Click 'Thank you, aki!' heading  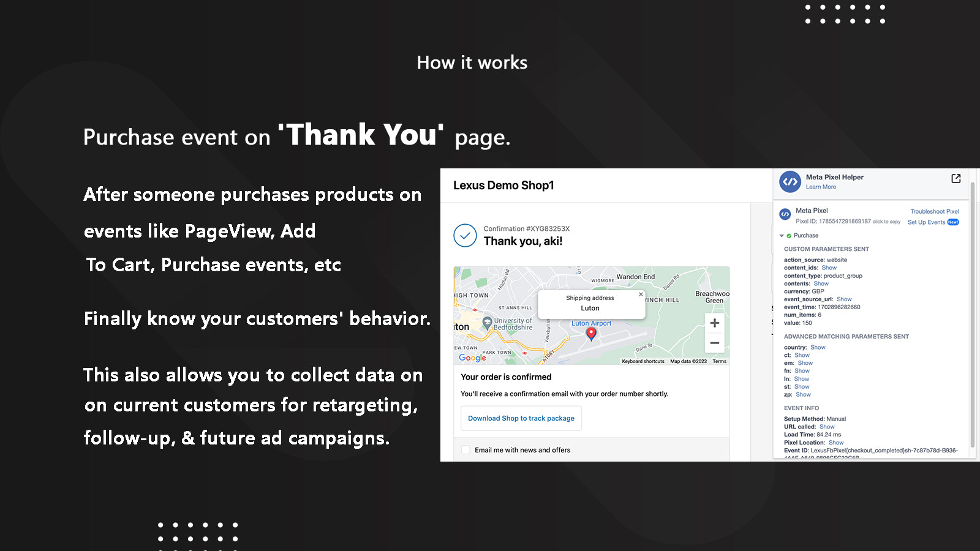[x=523, y=241]
